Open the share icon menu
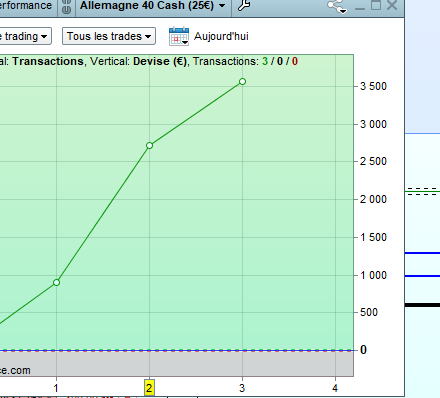440x398 pixels. tap(337, 6)
